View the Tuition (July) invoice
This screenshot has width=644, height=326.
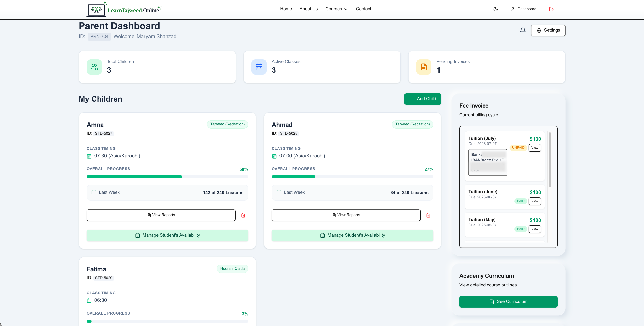[534, 148]
